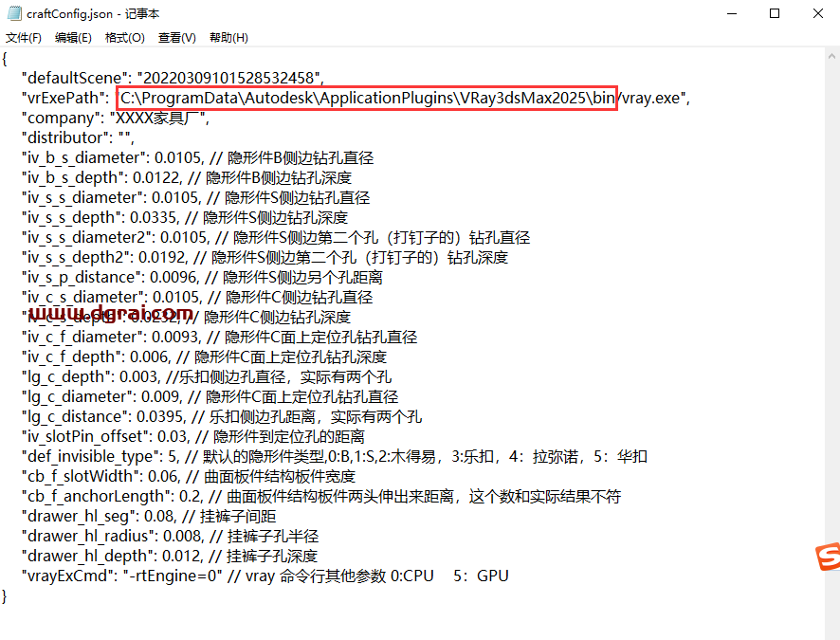Open the 格式(O) menu
Screen dimensions: 840x640
point(125,38)
